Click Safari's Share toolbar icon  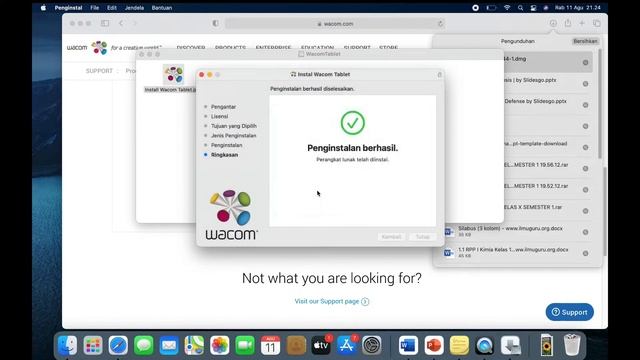point(568,23)
